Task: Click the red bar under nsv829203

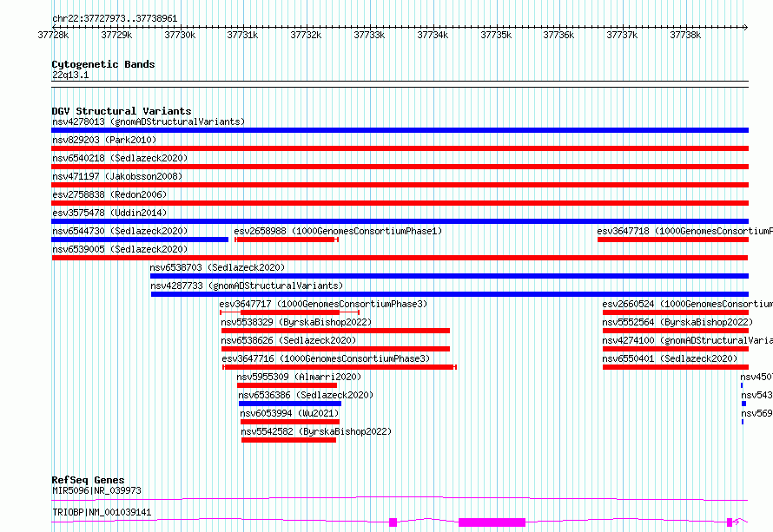Action: tap(400, 148)
